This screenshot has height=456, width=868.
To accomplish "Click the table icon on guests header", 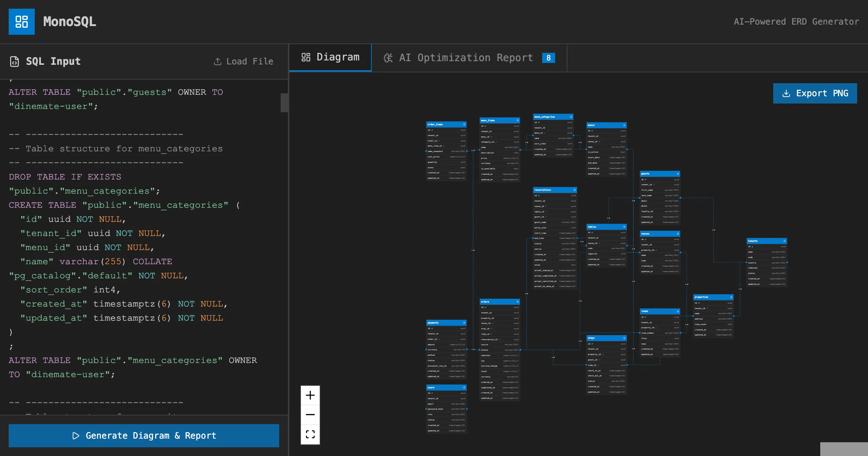I will [x=678, y=174].
